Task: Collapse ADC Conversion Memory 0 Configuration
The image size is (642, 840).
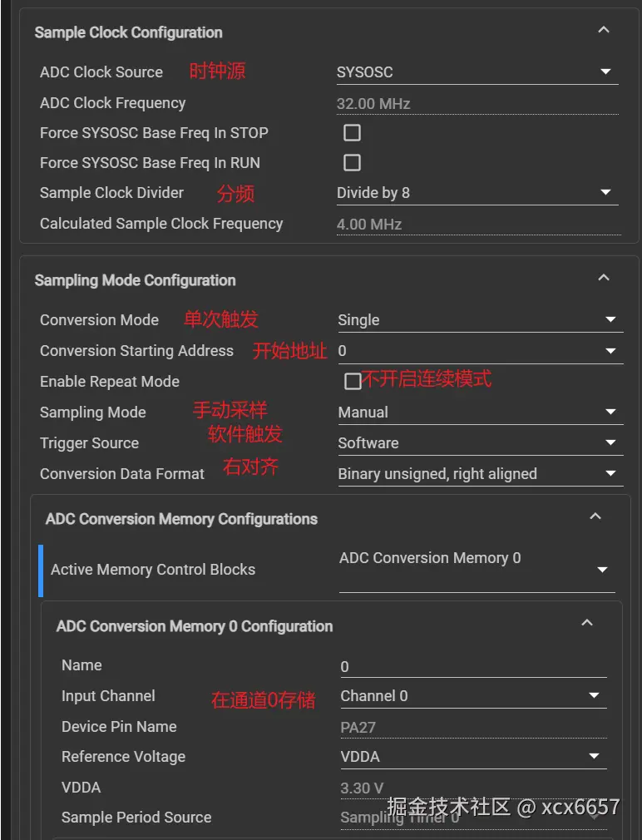Action: (x=587, y=623)
